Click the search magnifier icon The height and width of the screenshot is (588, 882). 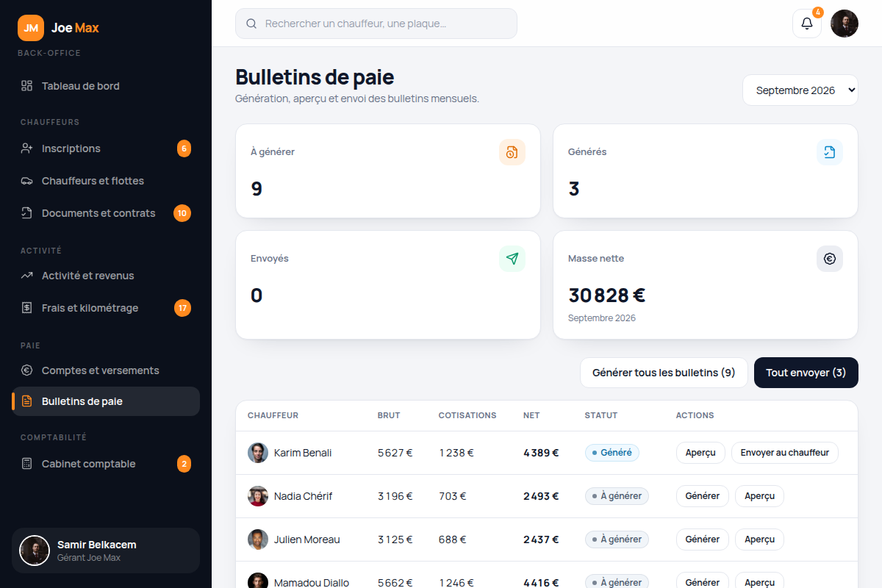(x=251, y=24)
